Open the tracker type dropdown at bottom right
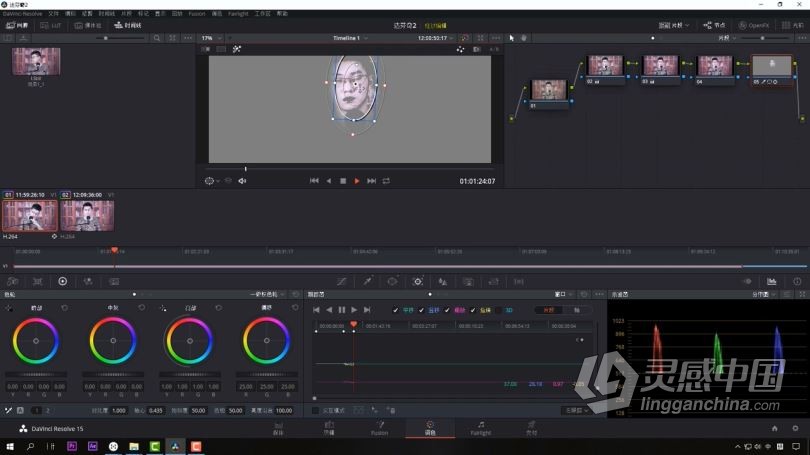 click(577, 411)
